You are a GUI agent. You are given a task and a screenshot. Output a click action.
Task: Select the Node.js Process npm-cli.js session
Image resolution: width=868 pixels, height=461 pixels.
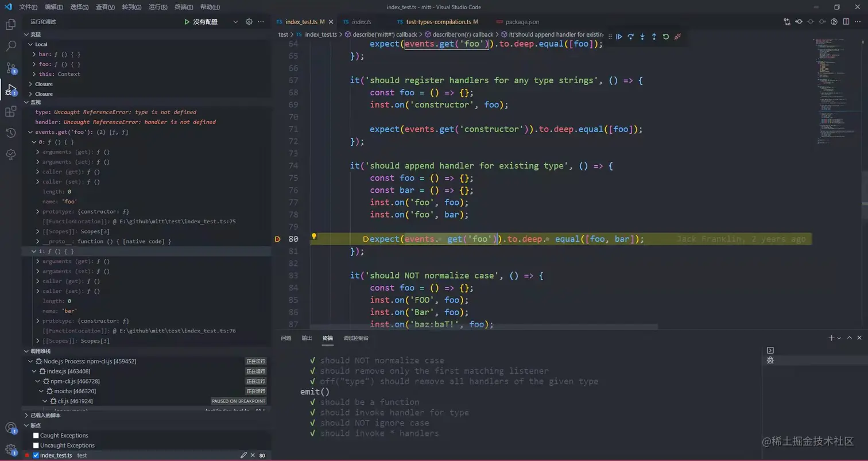coord(147,361)
